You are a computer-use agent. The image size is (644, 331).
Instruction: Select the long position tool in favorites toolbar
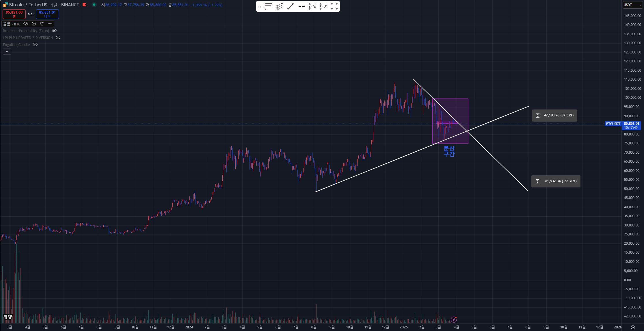click(312, 6)
